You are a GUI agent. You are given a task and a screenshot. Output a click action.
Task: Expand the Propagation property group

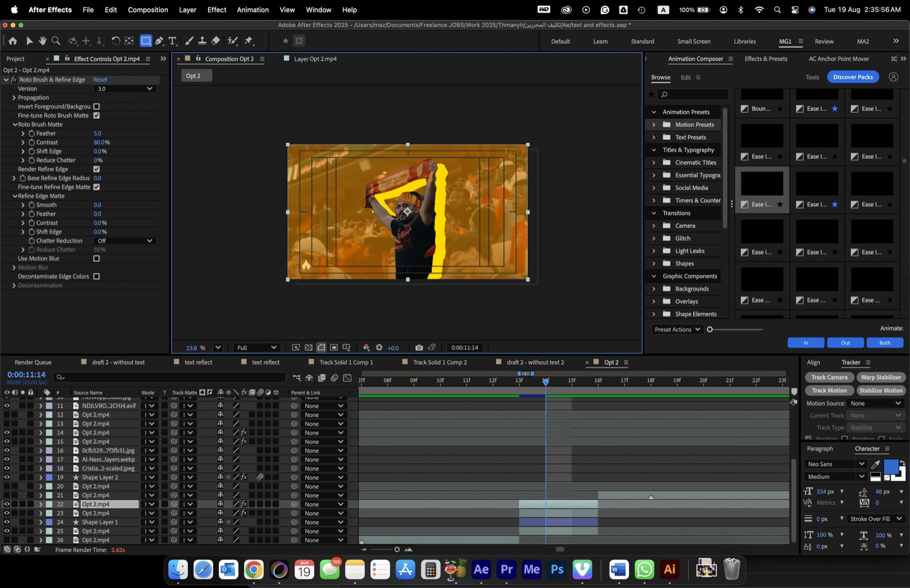[14, 98]
